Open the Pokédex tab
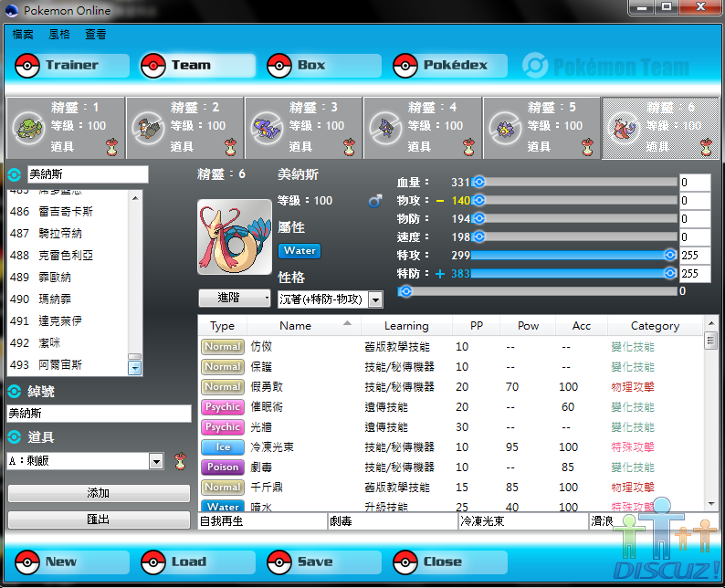The width and height of the screenshot is (725, 588). pyautogui.click(x=450, y=66)
